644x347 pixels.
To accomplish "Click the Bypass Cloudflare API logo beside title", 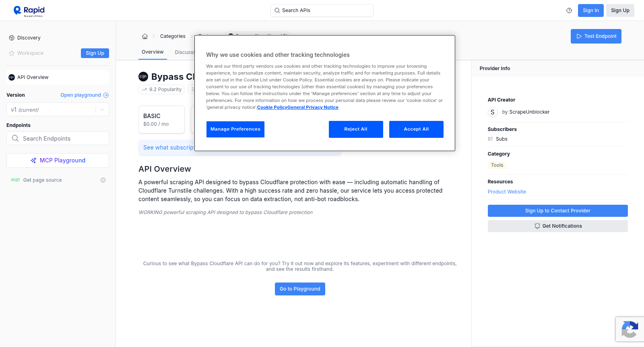I will tap(143, 77).
